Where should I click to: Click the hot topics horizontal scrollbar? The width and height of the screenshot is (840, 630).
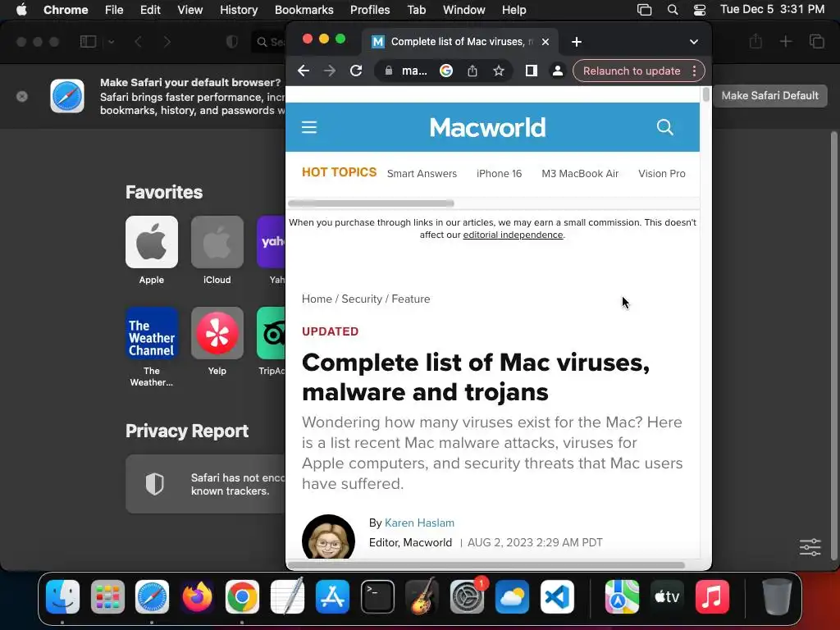[x=371, y=203]
